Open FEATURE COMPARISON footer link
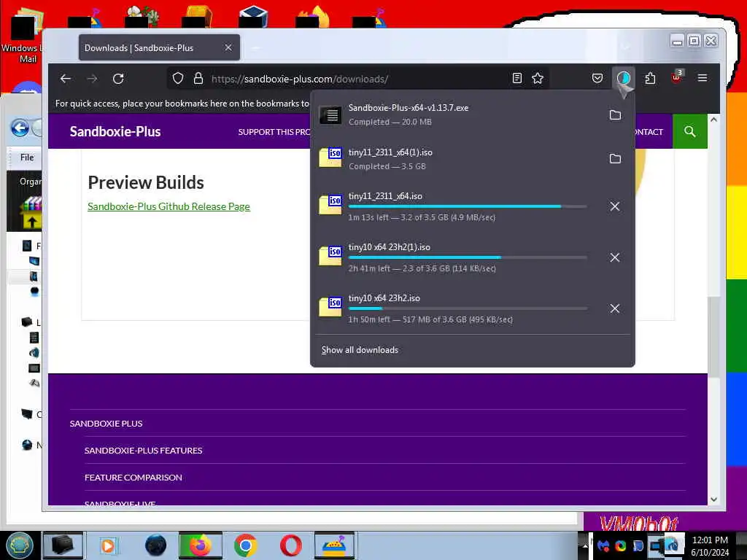747x560 pixels. [x=133, y=477]
